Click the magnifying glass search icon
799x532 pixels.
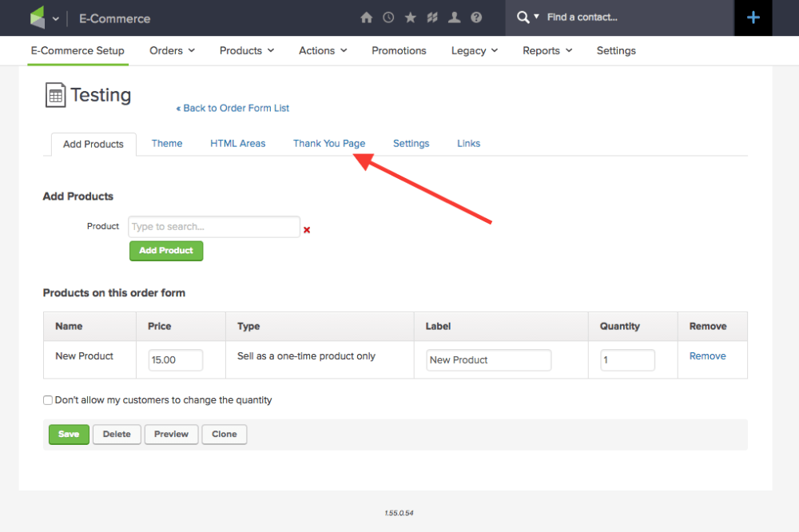point(523,18)
